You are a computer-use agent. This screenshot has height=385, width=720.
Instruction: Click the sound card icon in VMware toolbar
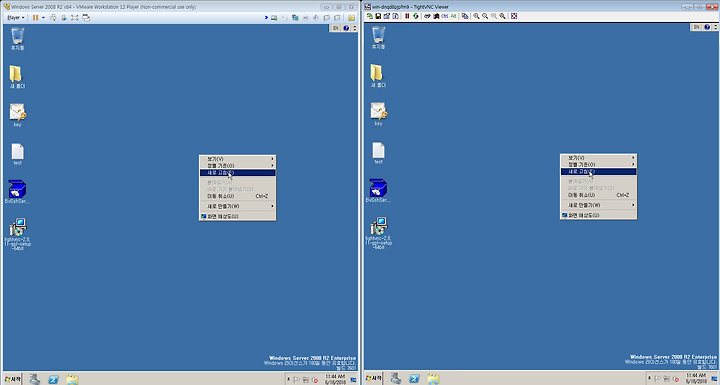[x=315, y=17]
